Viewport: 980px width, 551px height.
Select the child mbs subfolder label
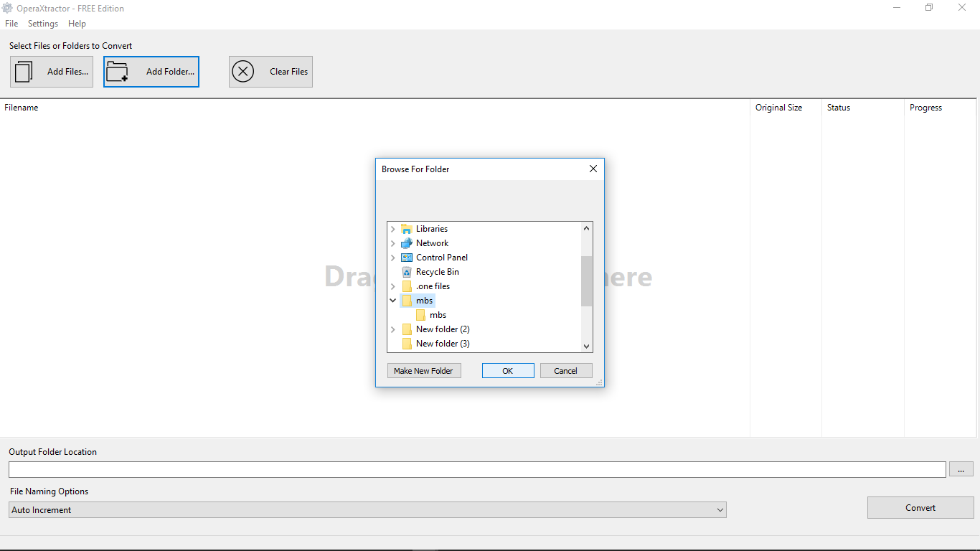coord(438,315)
